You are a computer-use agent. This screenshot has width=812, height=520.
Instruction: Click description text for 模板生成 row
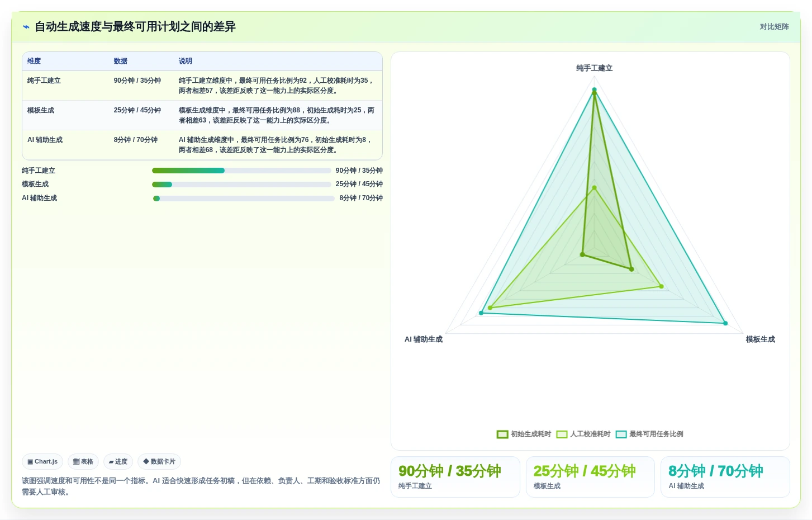[277, 115]
